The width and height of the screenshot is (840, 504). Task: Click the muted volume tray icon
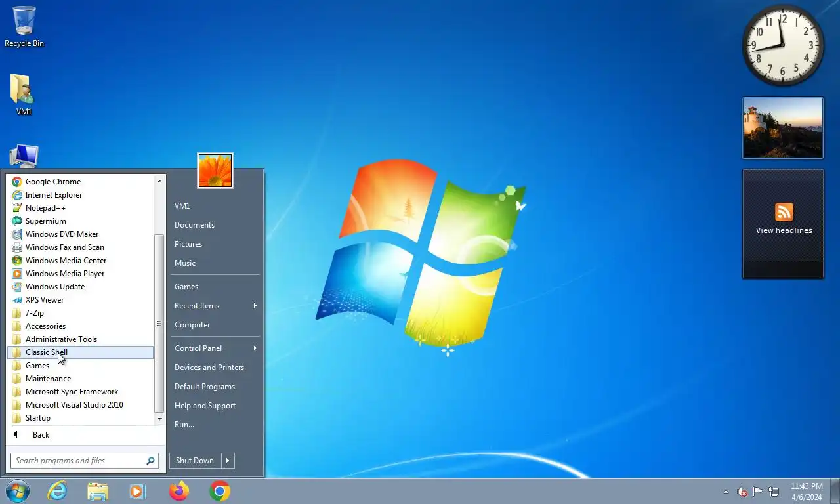[x=742, y=492]
